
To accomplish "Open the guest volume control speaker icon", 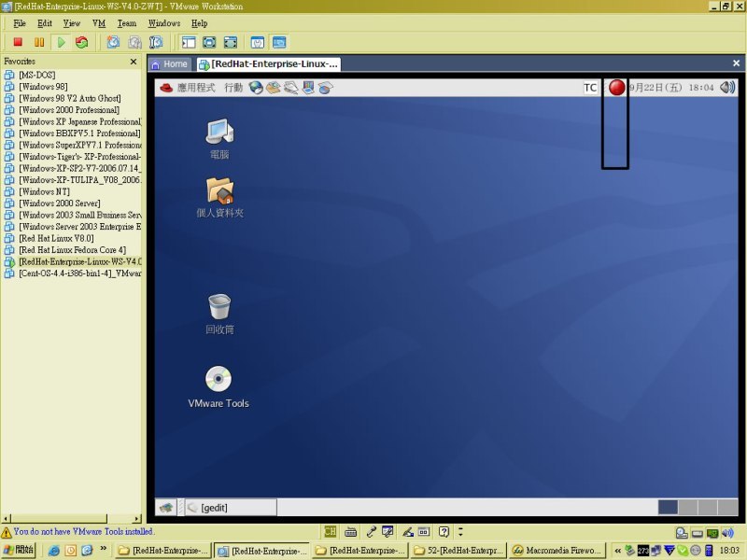I will (727, 87).
